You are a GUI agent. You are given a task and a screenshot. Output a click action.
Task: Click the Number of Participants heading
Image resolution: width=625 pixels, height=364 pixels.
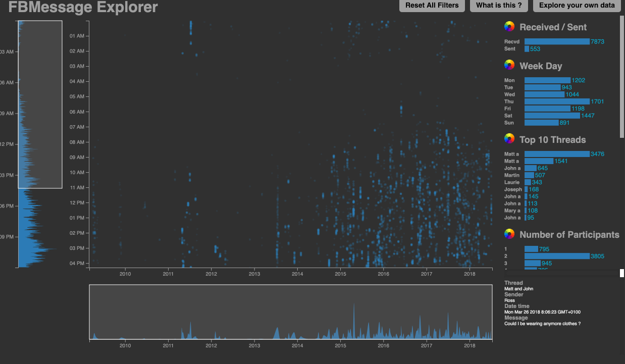pyautogui.click(x=569, y=235)
